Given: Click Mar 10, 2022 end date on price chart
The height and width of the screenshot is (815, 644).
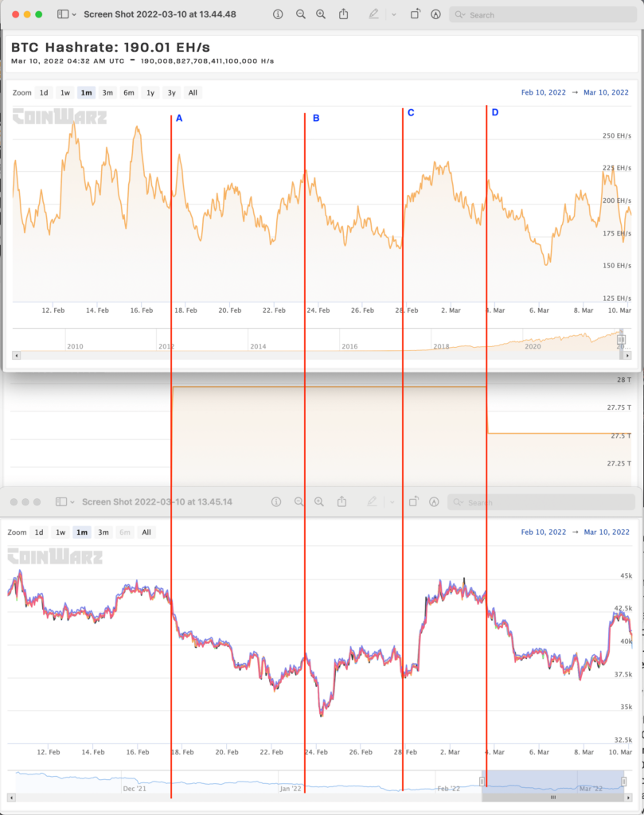Looking at the screenshot, I should (607, 532).
